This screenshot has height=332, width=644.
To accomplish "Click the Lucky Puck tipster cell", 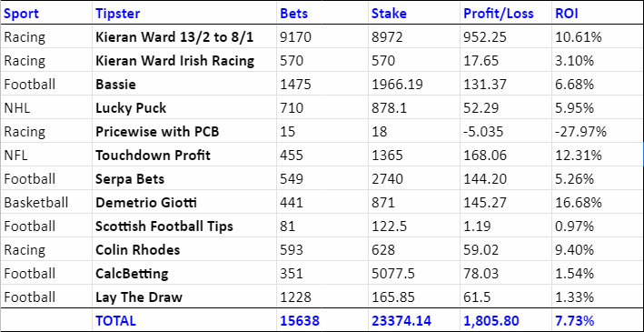I will coord(184,108).
